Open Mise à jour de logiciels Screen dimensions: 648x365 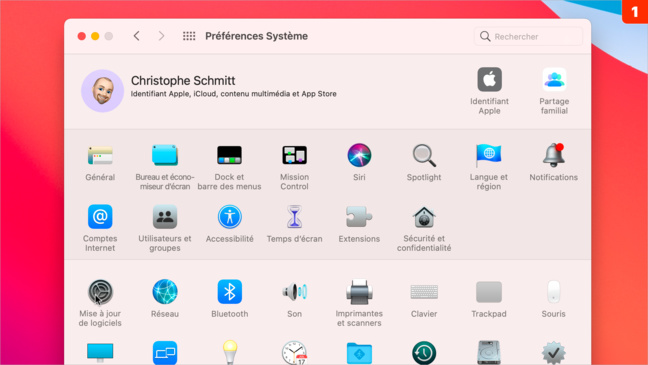[100, 292]
